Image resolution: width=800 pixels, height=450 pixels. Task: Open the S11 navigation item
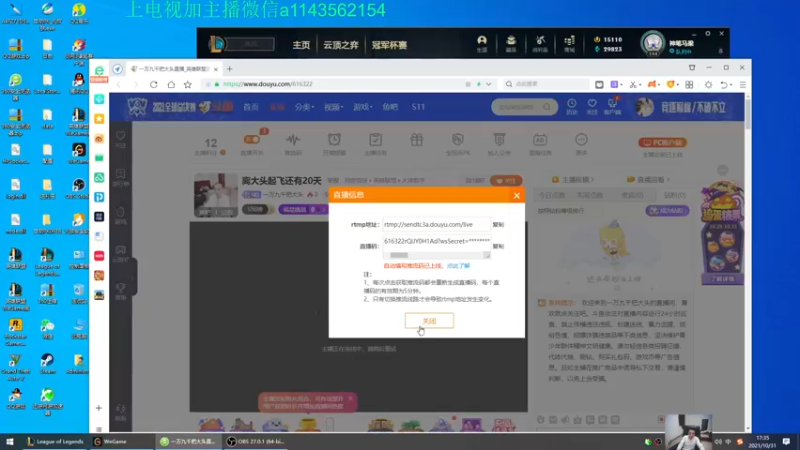pyautogui.click(x=418, y=107)
